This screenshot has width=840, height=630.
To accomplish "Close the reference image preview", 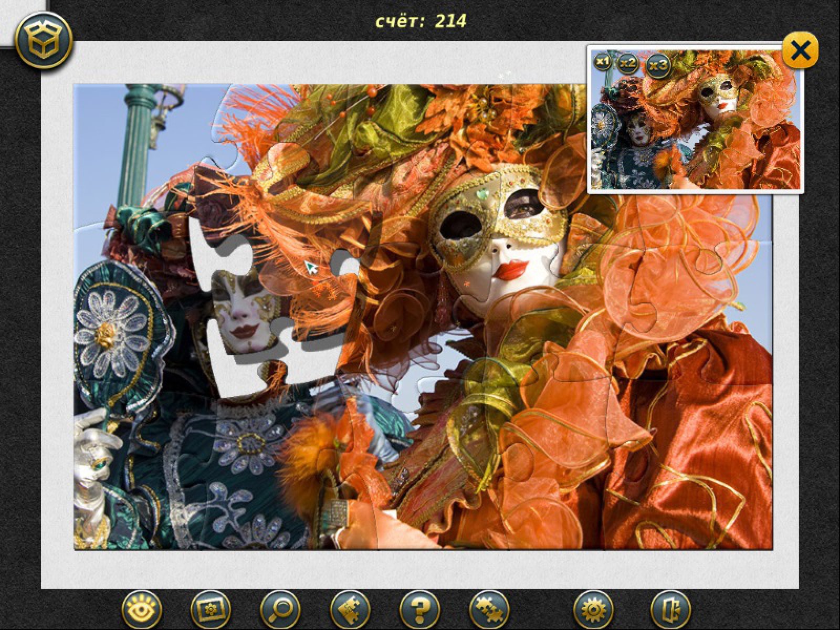I will pyautogui.click(x=800, y=50).
